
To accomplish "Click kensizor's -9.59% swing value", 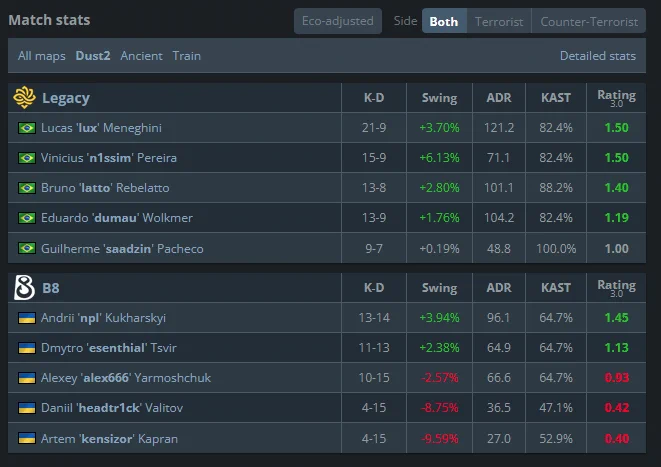I will click(439, 439).
